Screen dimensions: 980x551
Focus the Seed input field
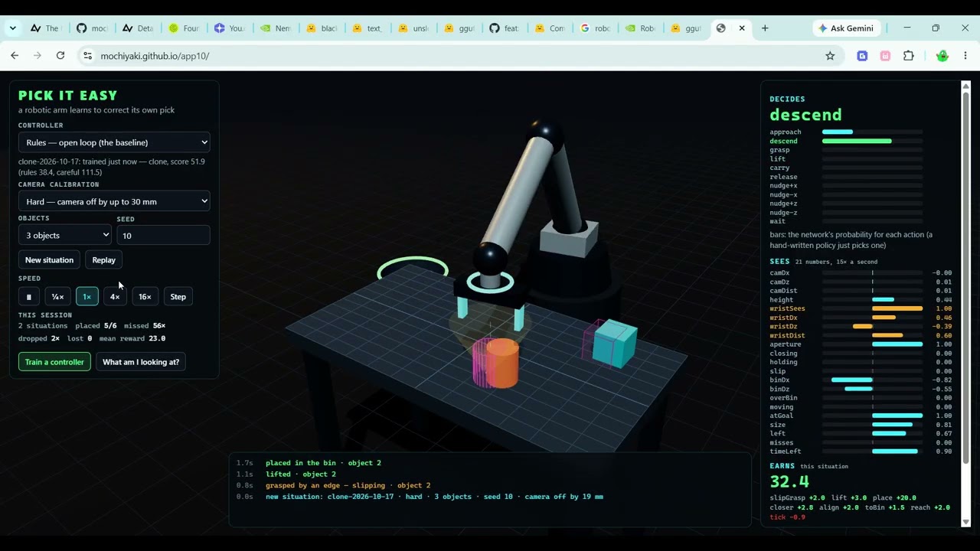163,236
